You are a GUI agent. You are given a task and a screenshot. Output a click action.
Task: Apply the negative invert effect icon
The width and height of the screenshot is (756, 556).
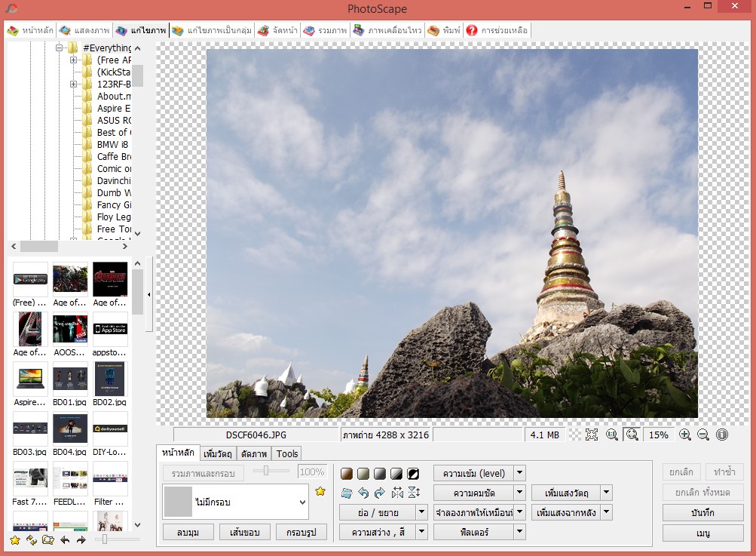413,474
